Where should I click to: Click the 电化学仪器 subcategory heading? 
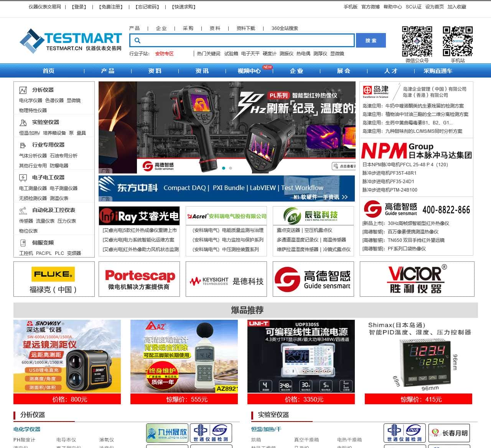click(x=27, y=429)
